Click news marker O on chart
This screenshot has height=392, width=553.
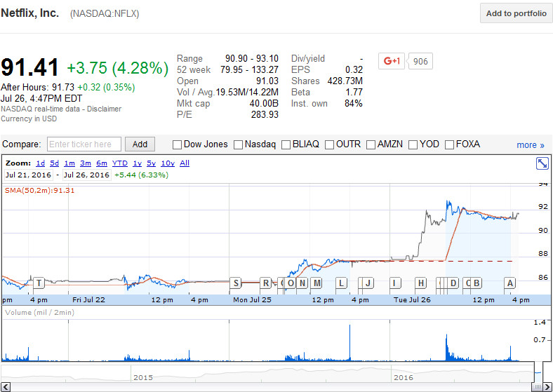pos(291,283)
